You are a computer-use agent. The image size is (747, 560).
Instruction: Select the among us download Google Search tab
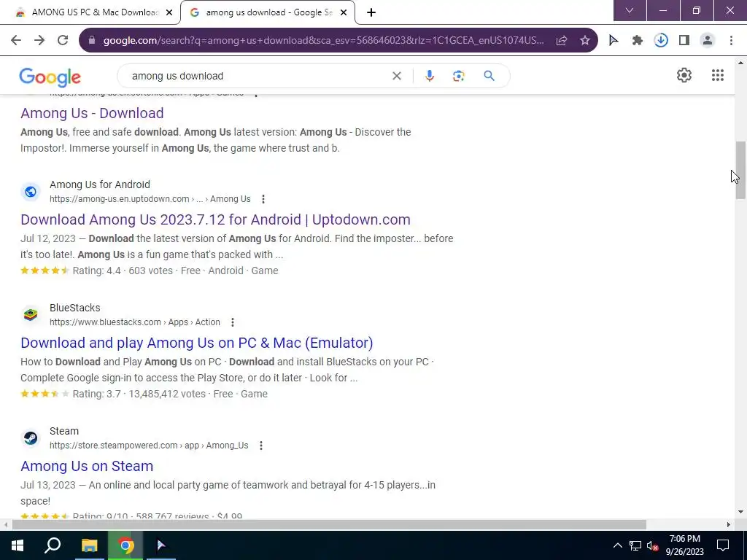pos(267,12)
